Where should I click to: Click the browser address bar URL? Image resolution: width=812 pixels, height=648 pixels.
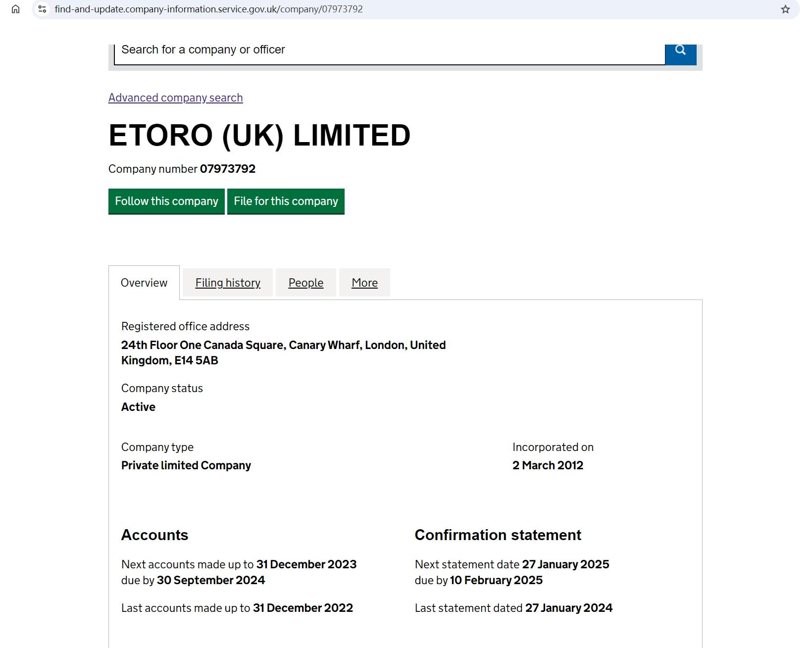(x=208, y=9)
